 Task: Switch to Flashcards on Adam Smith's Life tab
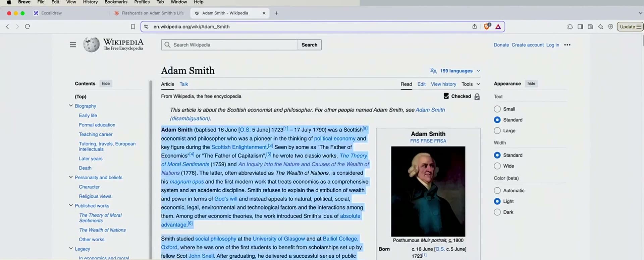click(x=150, y=13)
